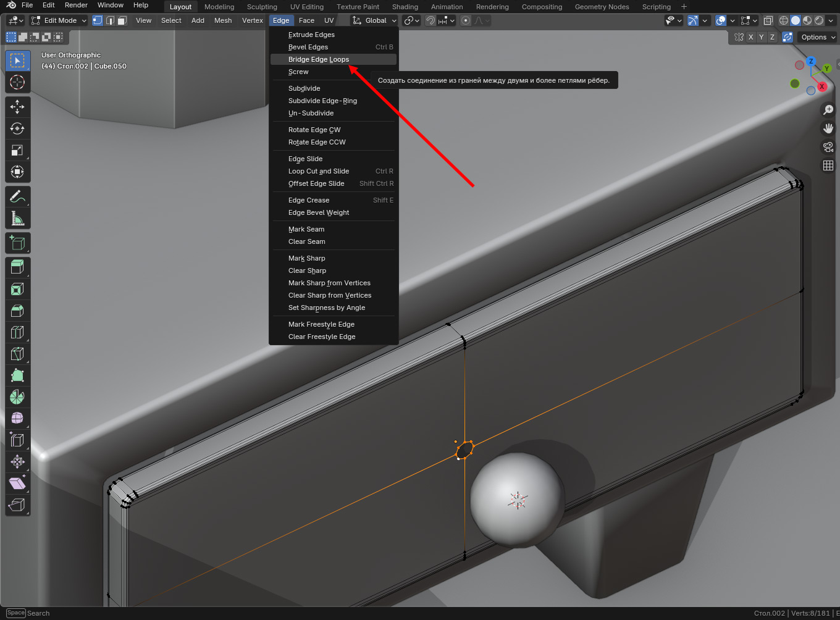
Task: Click the 3D Cursor tool
Action: click(x=17, y=82)
